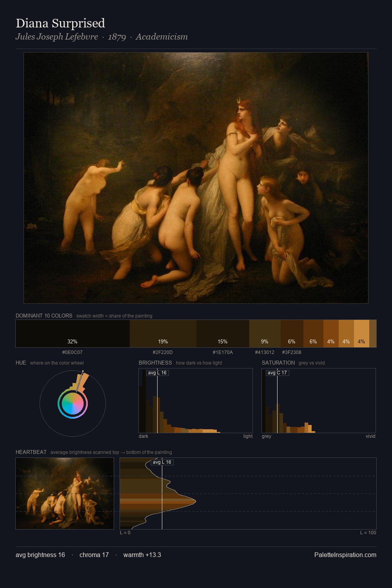392x588 pixels.
Task: Click the "vivid" axis label
Action: pos(370,436)
